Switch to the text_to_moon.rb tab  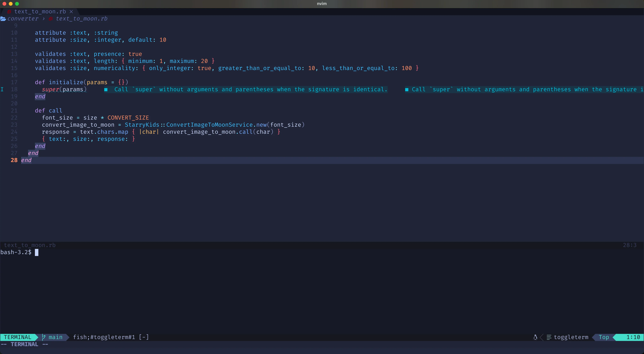point(40,12)
